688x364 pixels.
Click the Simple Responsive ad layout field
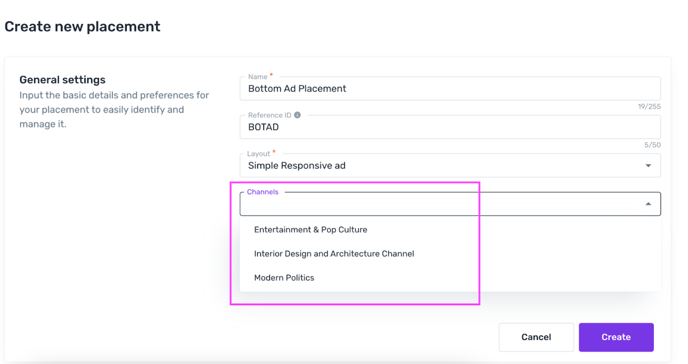click(450, 166)
